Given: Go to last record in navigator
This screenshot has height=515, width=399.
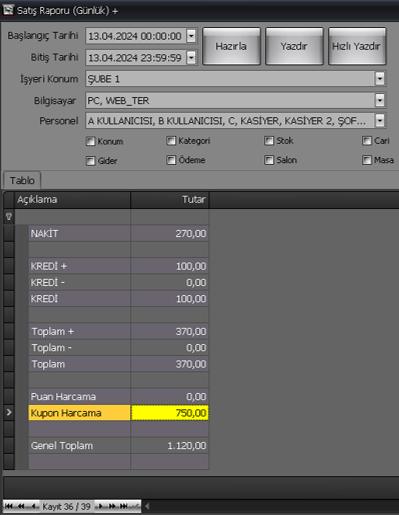Looking at the screenshot, I should [124, 506].
